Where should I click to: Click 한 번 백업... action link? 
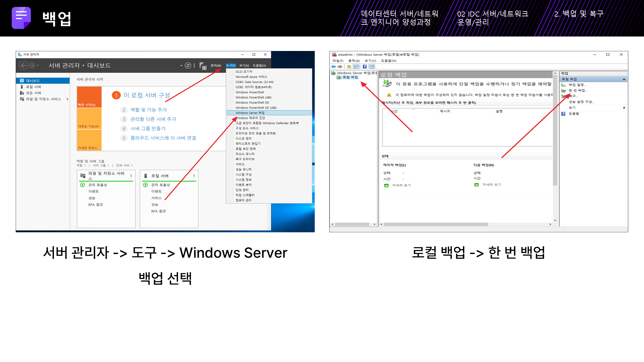click(578, 91)
